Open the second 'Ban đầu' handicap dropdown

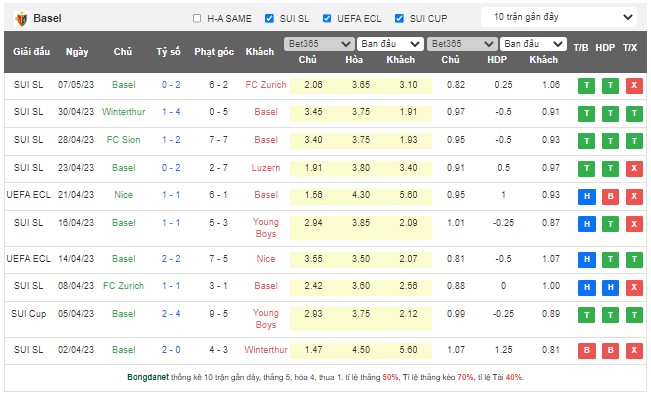pos(534,44)
